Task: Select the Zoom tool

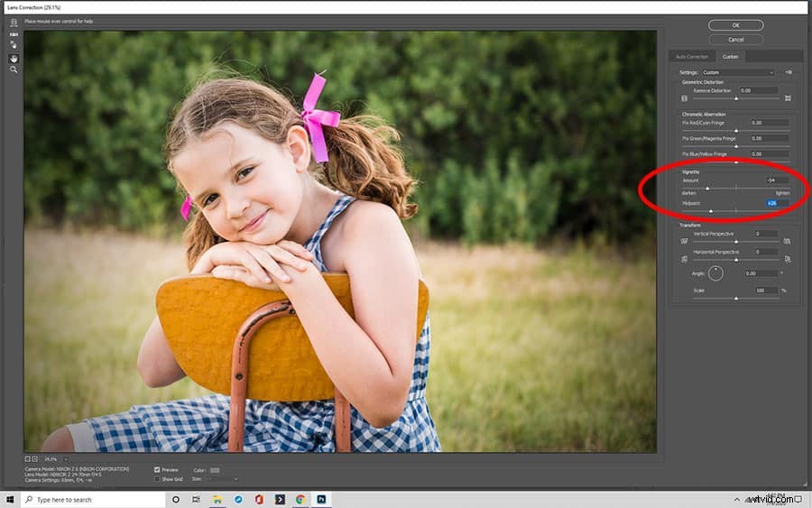Action: [14, 69]
